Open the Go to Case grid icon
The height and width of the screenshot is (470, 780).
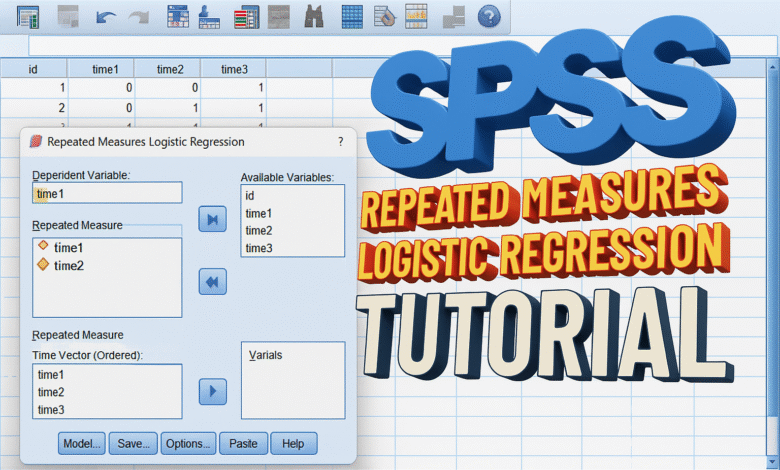coord(178,16)
